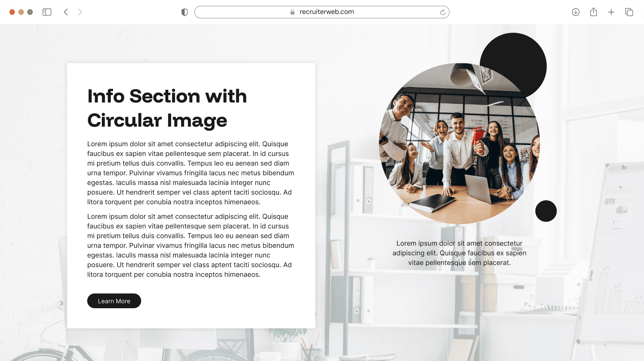The width and height of the screenshot is (644, 361).
Task: Go back to the previous page
Action: [66, 12]
